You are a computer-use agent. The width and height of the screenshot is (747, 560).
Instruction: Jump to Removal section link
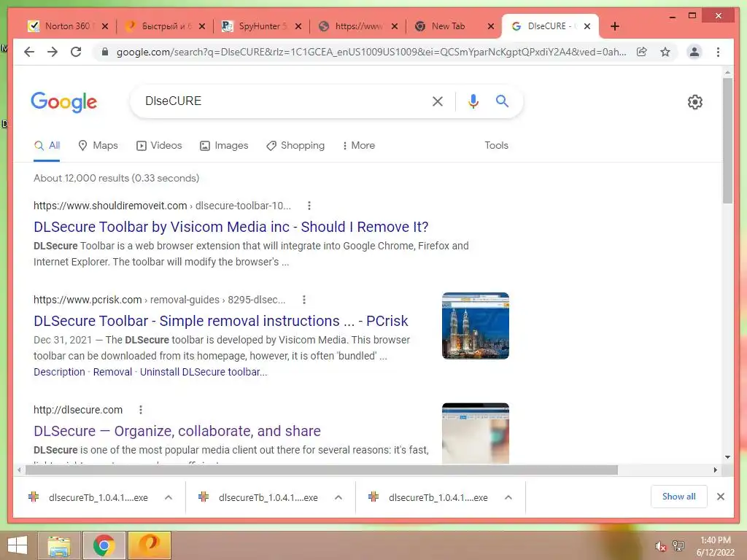tap(112, 372)
